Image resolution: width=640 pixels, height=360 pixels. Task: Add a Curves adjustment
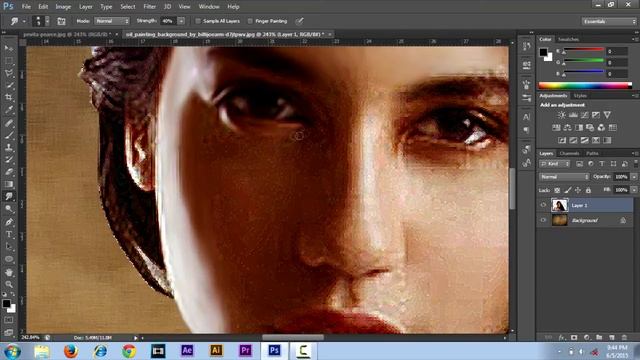(x=584, y=115)
